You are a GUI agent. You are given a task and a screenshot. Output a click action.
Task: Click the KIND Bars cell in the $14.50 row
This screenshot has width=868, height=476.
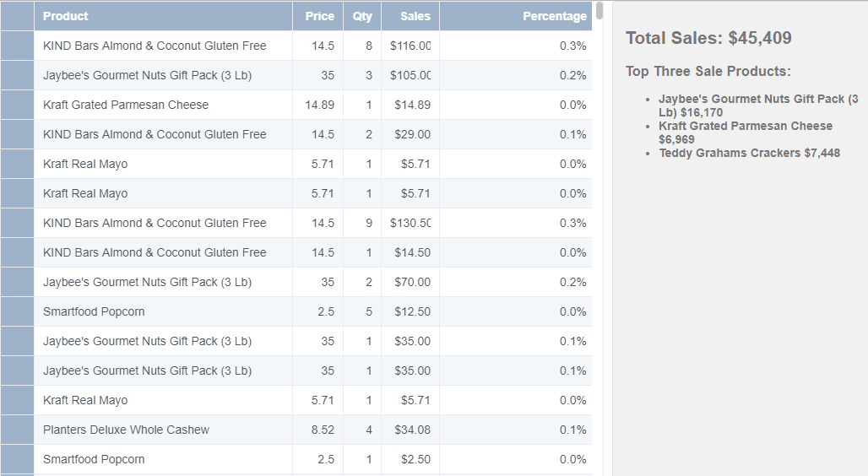click(x=163, y=252)
